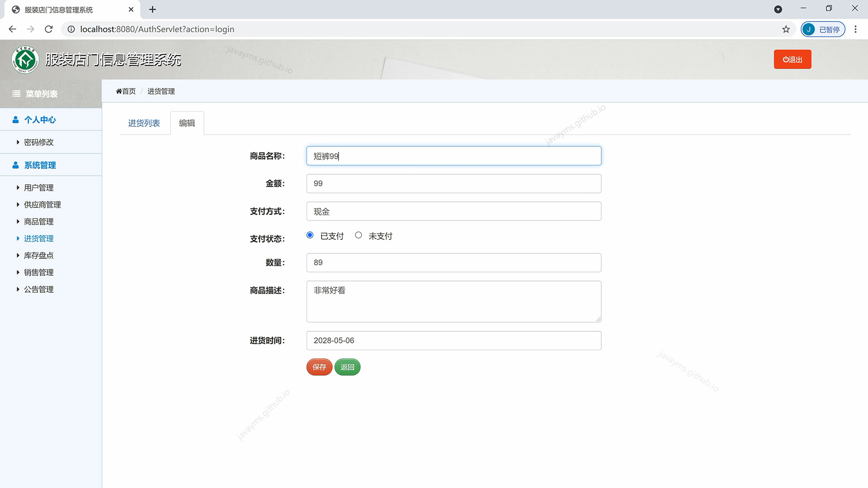Viewport: 868px width, 488px height.
Task: Select the 未支付 radio button
Action: 359,235
